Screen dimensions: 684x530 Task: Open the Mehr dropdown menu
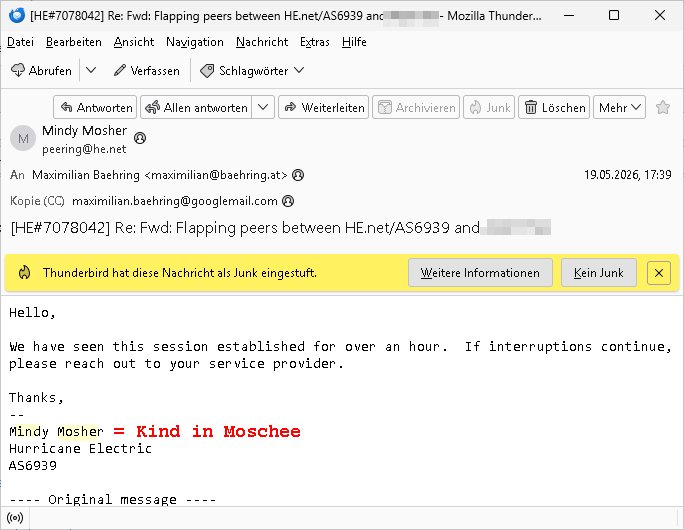coord(619,107)
